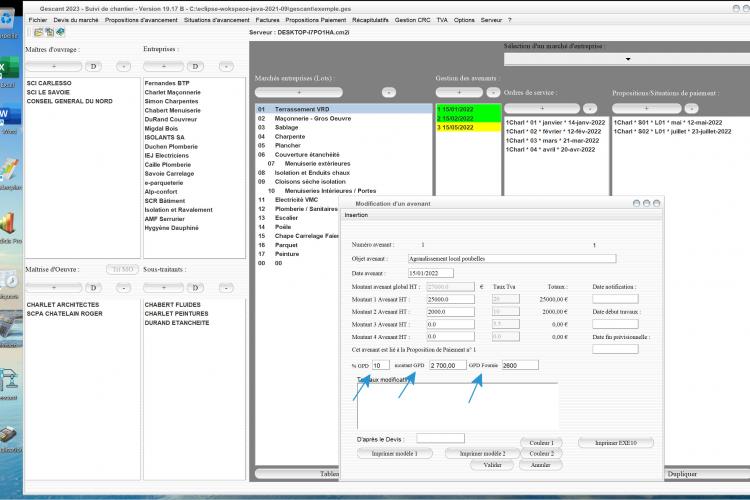The image size is (750, 500).
Task: Click the + button under Entreprises
Action: pos(164,67)
